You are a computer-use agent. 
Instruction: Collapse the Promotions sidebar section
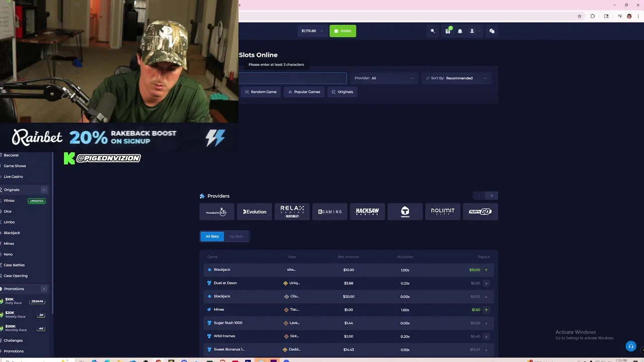44,289
